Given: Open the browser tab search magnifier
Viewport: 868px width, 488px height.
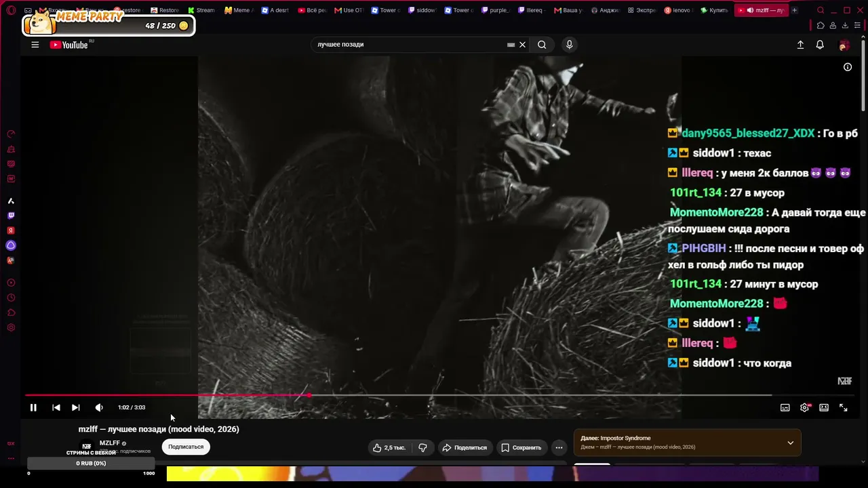Looking at the screenshot, I should (821, 10).
